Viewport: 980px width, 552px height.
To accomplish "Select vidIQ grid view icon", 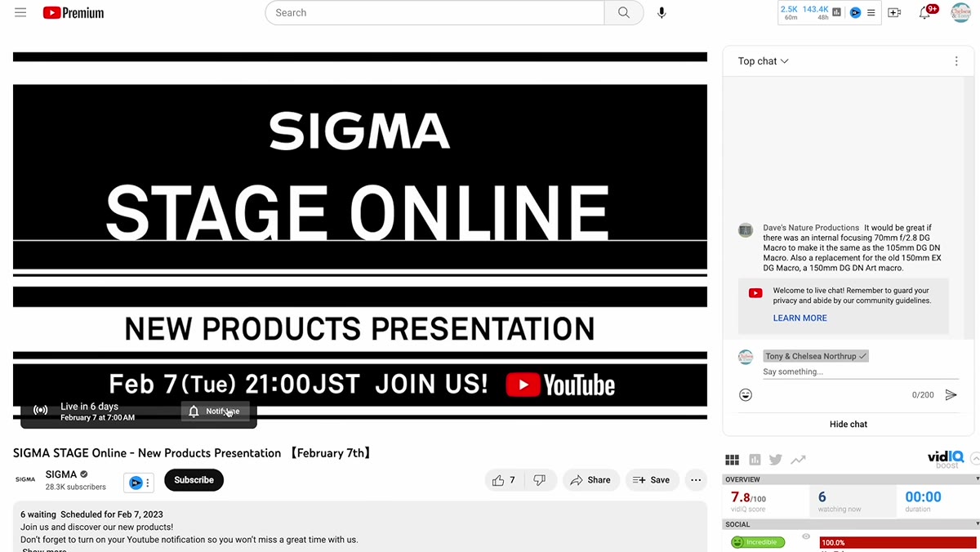I will click(733, 460).
